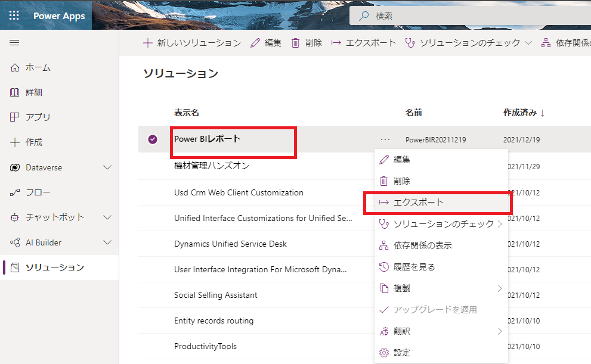Click the PowerBIR20211219 name cell
Screen dimensions: 591x364
pos(436,139)
